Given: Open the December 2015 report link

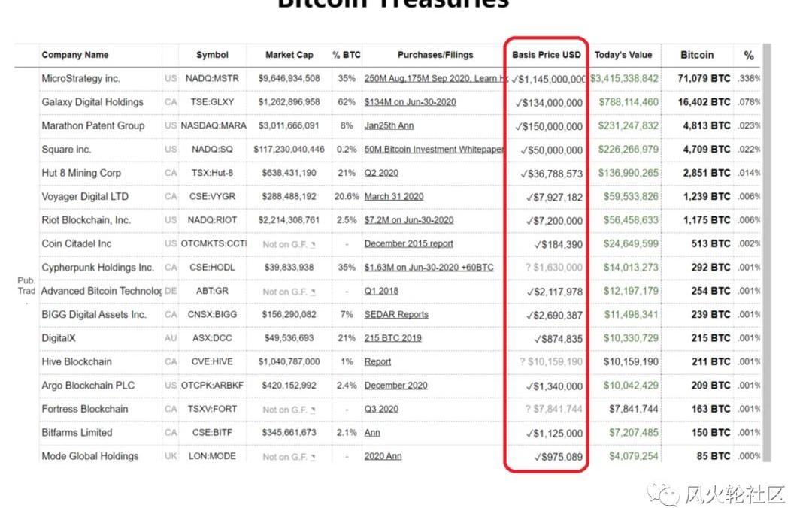Looking at the screenshot, I should 408,243.
